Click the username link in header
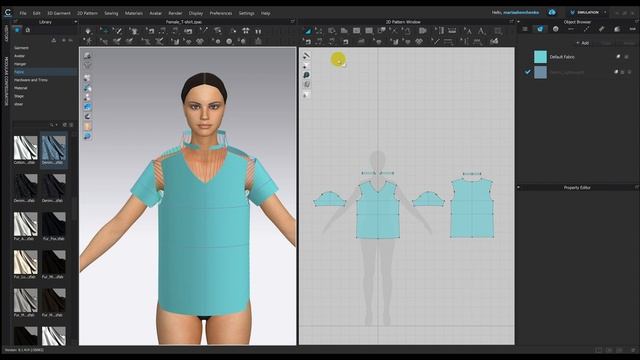 pyautogui.click(x=521, y=13)
